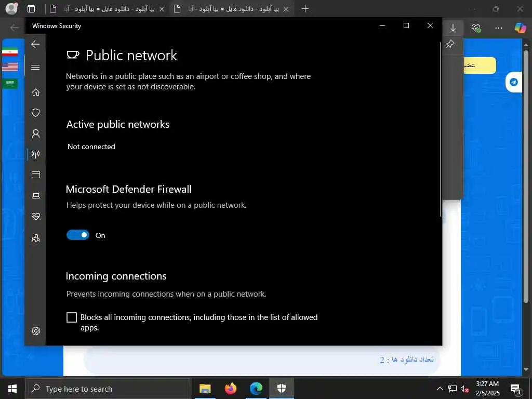Viewport: 532px width, 399px height.
Task: Open Edge Settings and more ellipsis
Action: click(x=498, y=28)
